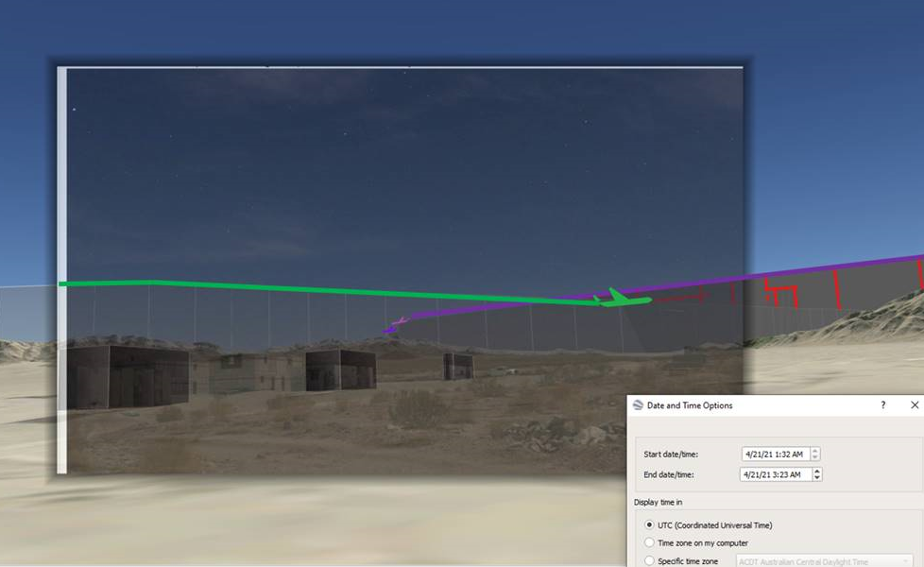Click the green aircraft model icon

coord(620,299)
